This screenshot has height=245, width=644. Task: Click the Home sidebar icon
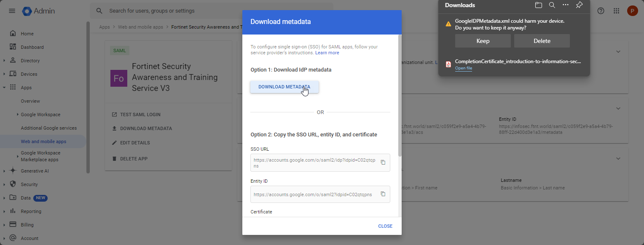tap(13, 34)
